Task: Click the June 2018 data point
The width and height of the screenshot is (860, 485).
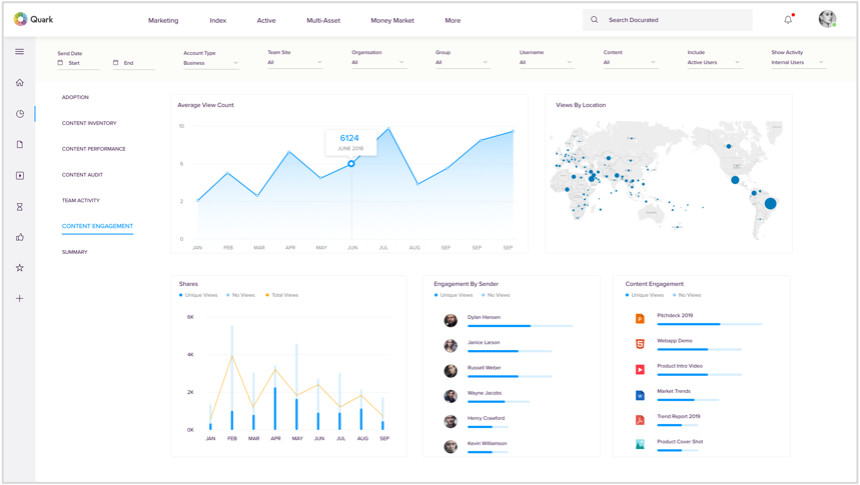Action: point(351,163)
